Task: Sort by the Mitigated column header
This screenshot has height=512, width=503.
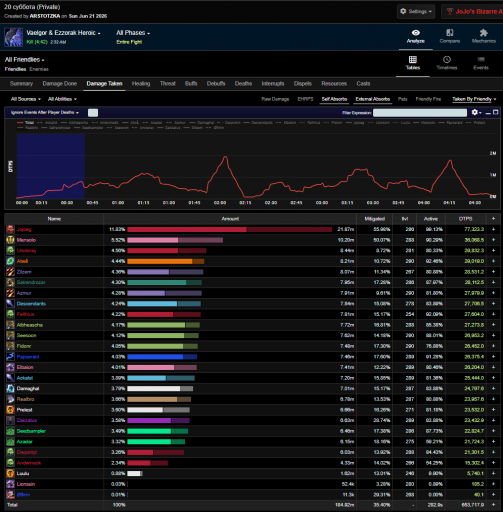Action: 375,219
